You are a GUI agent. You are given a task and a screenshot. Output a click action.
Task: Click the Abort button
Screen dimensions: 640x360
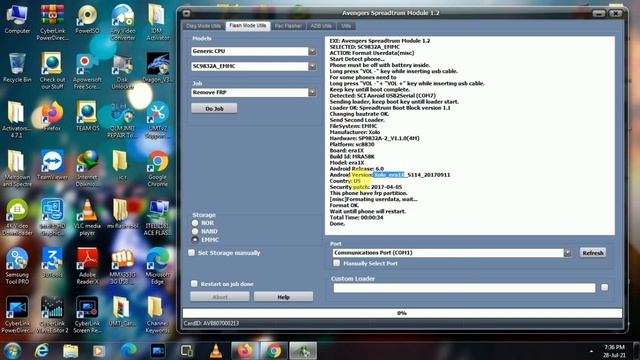220,297
